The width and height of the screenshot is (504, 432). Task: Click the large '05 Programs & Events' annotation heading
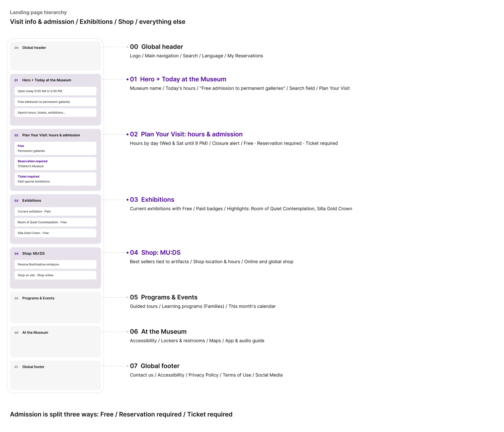(x=164, y=297)
